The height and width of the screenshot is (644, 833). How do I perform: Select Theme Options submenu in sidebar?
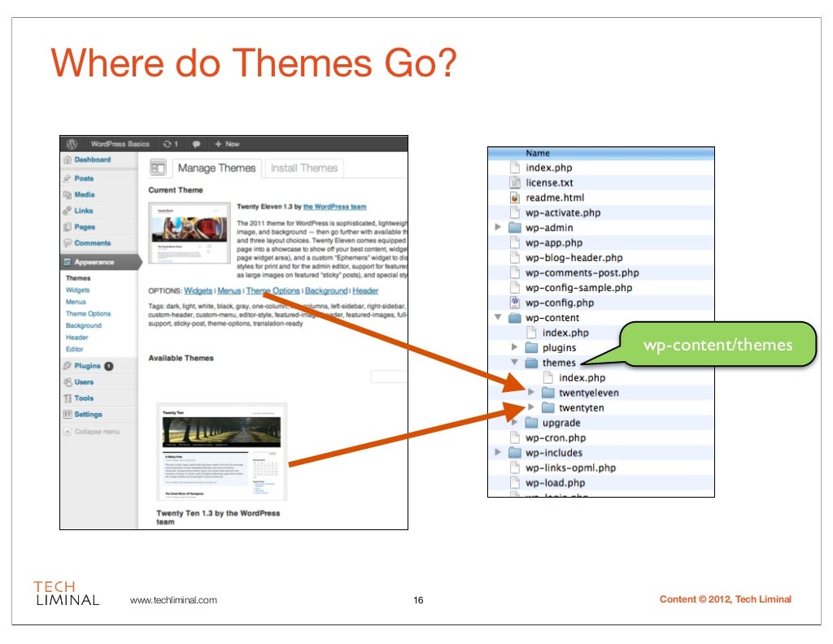point(88,313)
